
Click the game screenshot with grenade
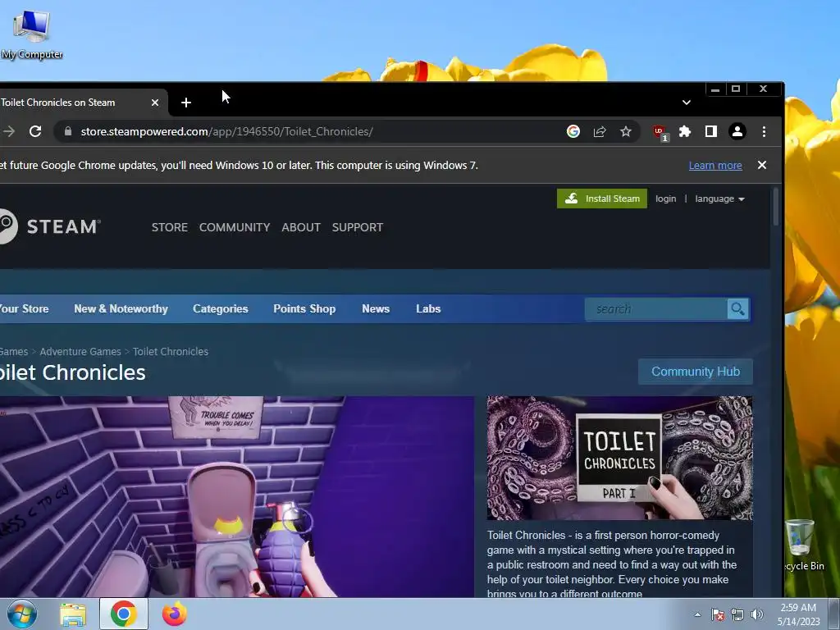click(x=237, y=496)
